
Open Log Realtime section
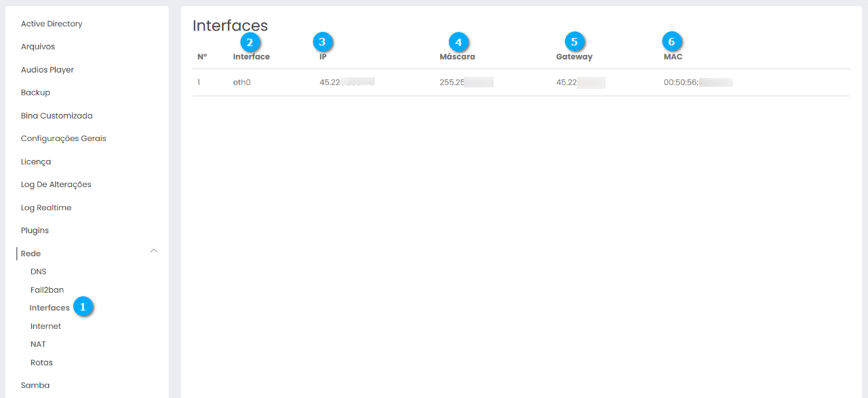pos(46,207)
